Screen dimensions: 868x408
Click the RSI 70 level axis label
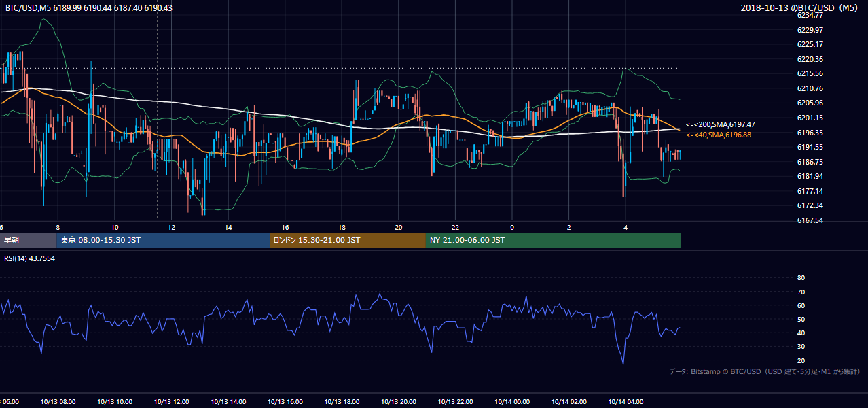coord(801,292)
